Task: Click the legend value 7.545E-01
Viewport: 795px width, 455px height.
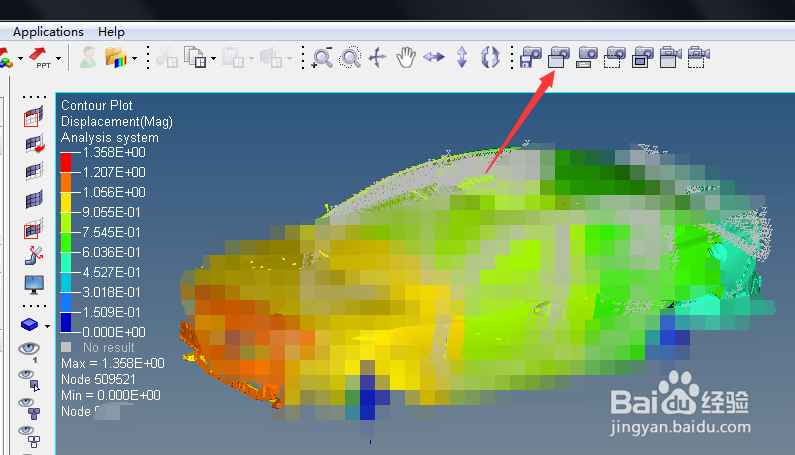Action: tap(112, 232)
